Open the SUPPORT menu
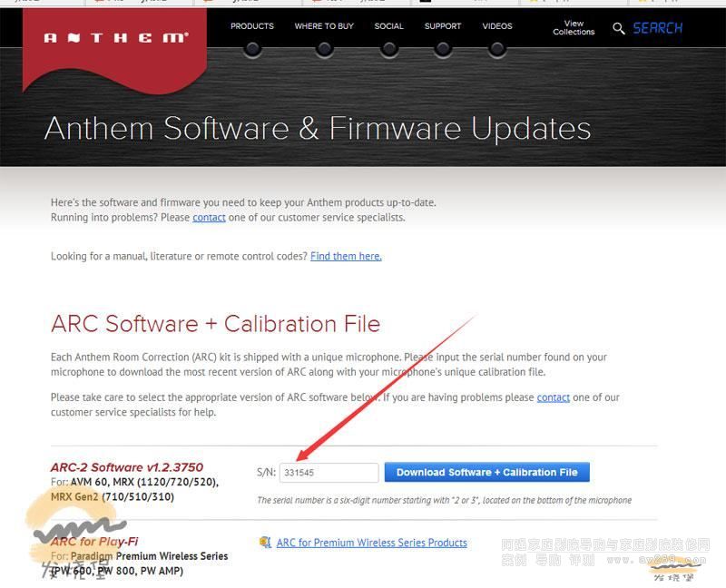The height and width of the screenshot is (588, 726). [443, 26]
